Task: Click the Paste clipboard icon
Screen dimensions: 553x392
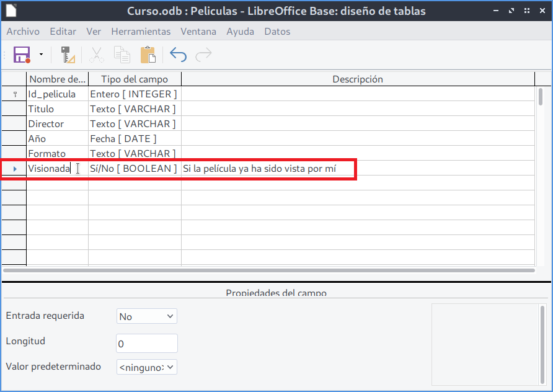Action: tap(148, 55)
